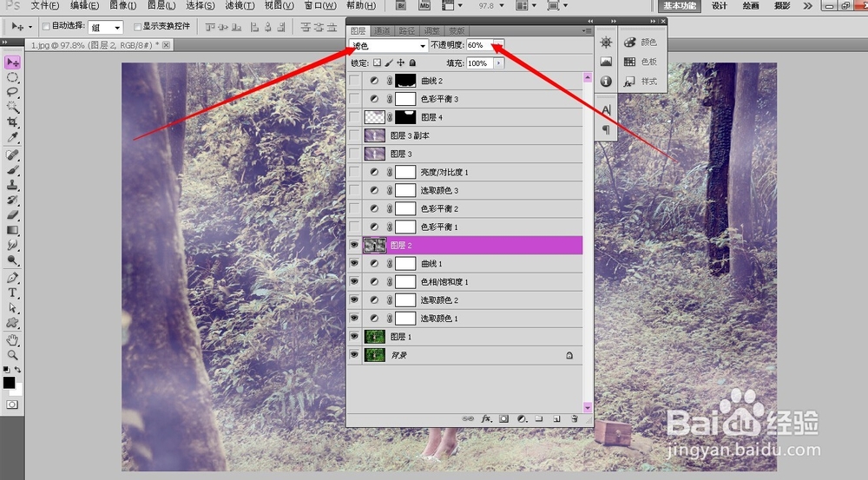Open the Histogram panel icon
Viewport: 868px width, 480px height.
click(606, 62)
